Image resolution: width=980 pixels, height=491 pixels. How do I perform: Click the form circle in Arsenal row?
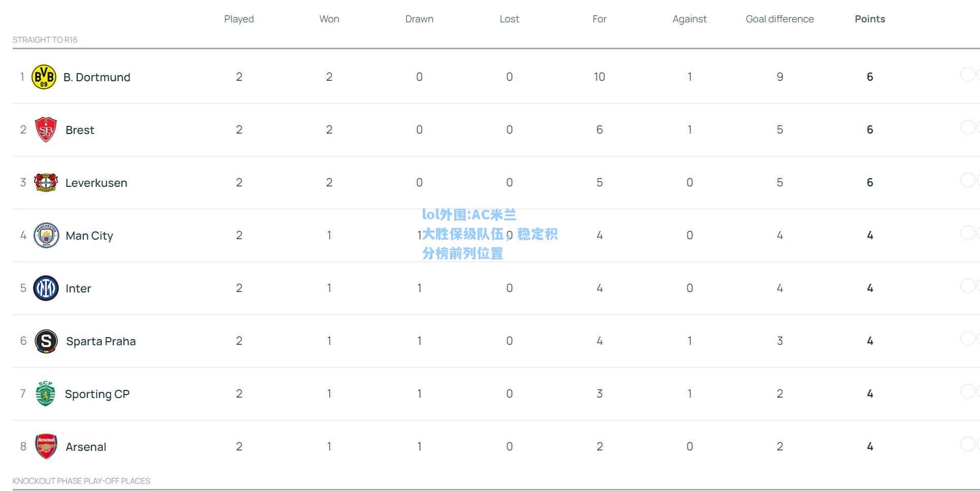pyautogui.click(x=968, y=444)
